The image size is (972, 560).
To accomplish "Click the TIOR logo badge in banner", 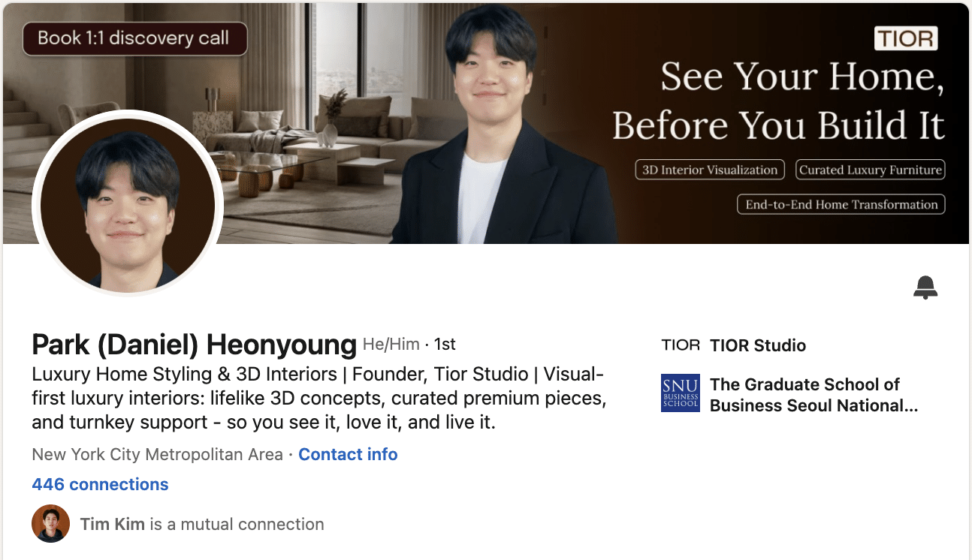I will [906, 38].
